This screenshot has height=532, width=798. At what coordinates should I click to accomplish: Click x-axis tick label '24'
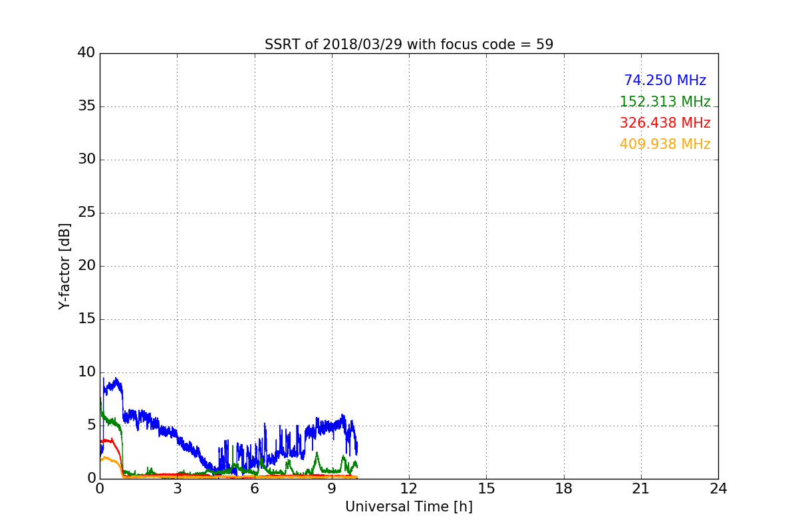pyautogui.click(x=718, y=489)
